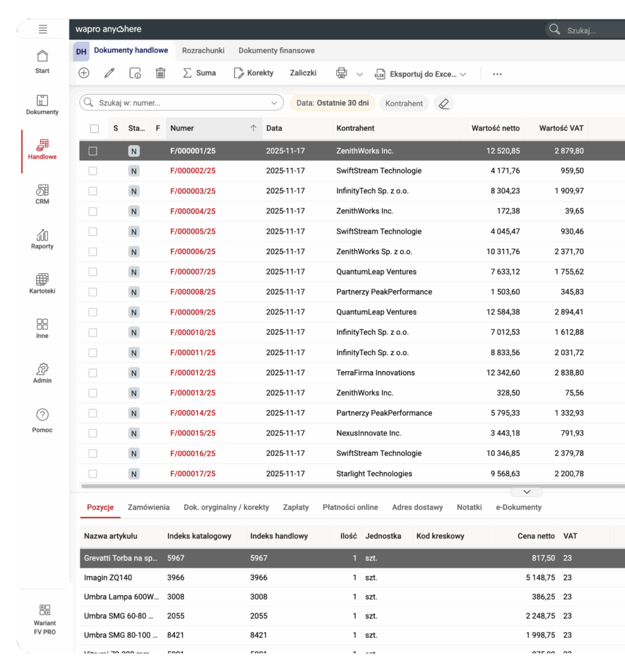Check the checkbox for invoice F/000005/25
Screen dimensions: 625x672
pos(92,231)
